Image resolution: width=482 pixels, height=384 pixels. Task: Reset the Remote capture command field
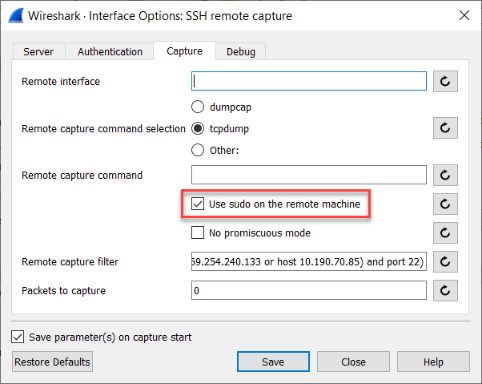[445, 175]
